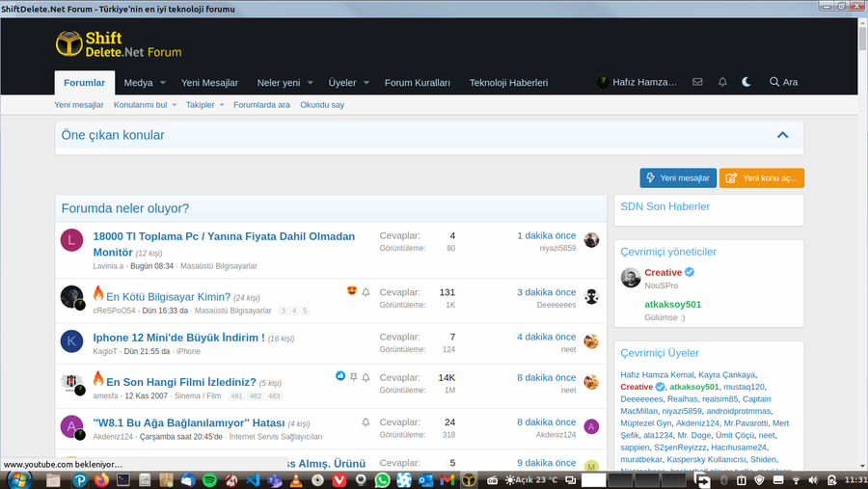Toggle dark mode moon icon

click(x=746, y=82)
